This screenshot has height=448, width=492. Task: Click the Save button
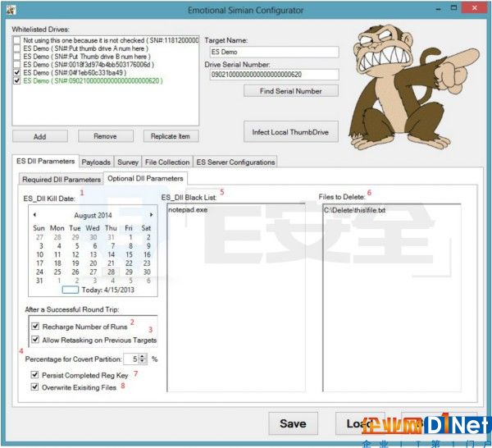[x=293, y=423]
